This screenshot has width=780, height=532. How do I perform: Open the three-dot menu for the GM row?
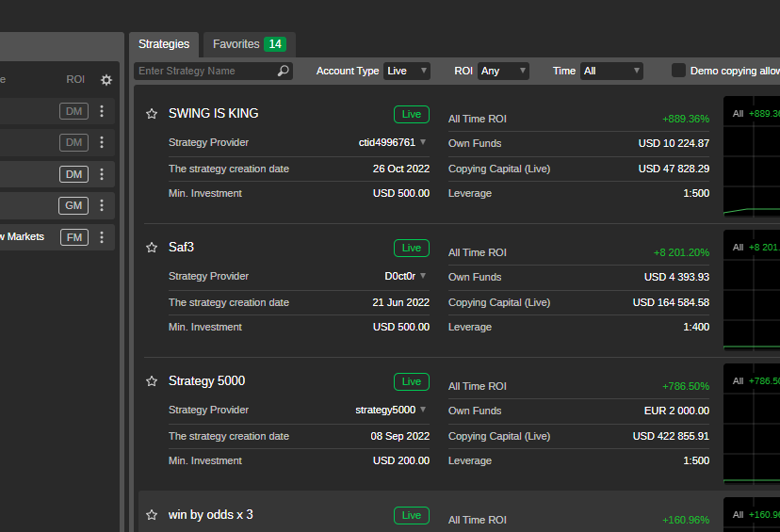click(x=102, y=205)
